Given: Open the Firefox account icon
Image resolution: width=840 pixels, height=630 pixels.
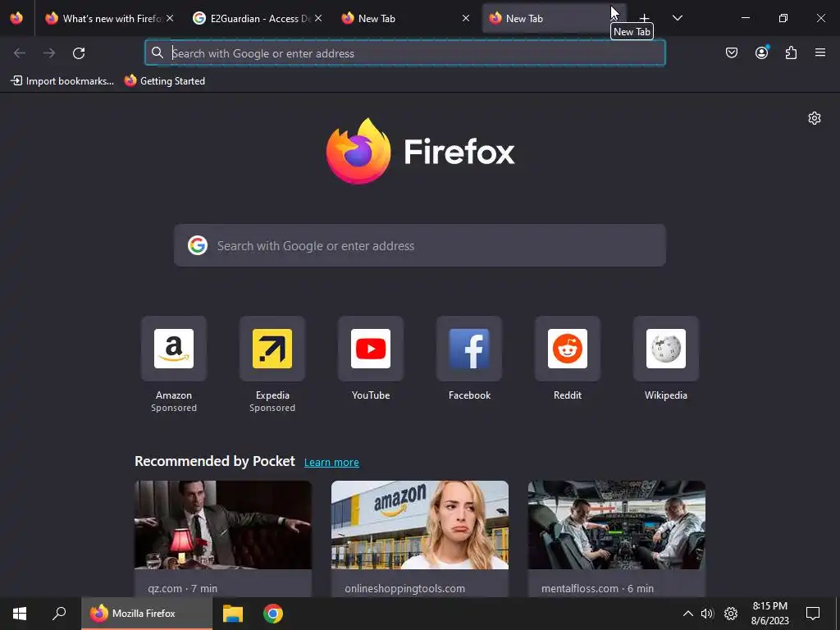Looking at the screenshot, I should pos(761,52).
